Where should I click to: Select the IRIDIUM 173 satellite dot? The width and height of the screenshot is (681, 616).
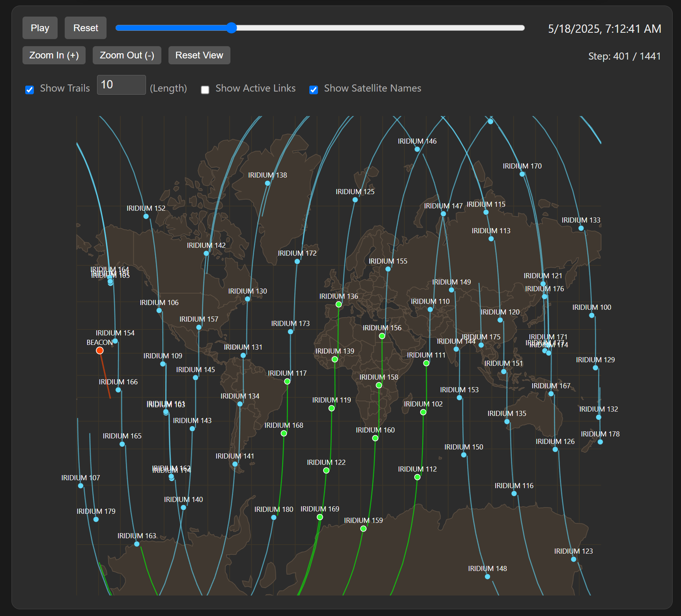tap(290, 331)
